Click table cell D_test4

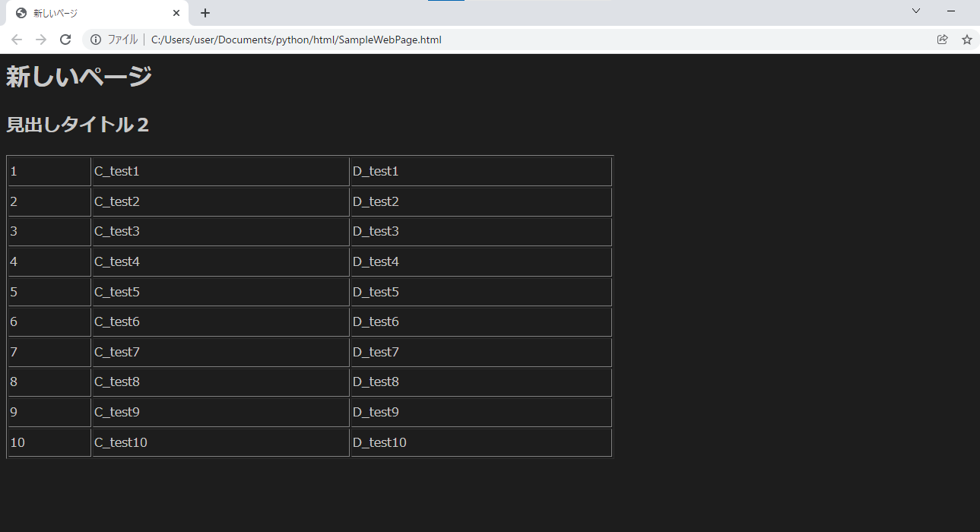pos(481,261)
